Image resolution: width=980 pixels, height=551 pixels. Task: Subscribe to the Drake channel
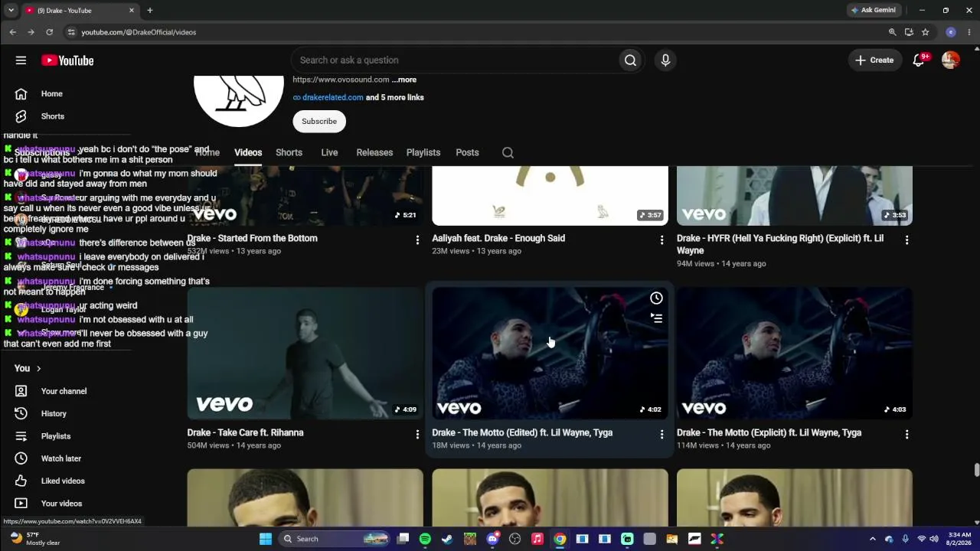[x=319, y=121]
